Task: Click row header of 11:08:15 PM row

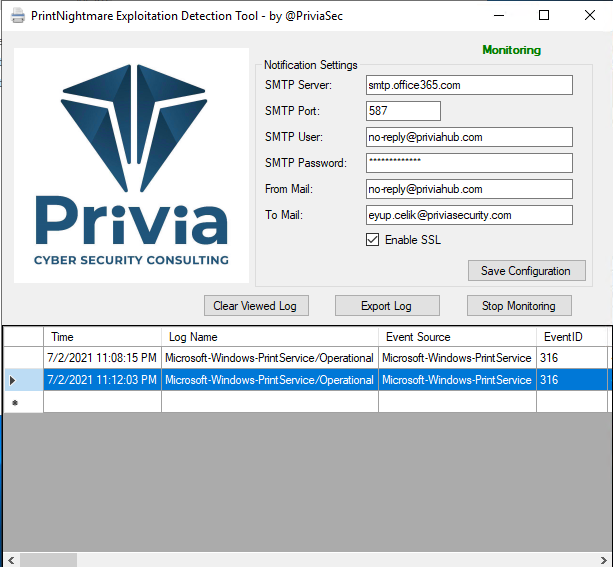Action: point(23,358)
